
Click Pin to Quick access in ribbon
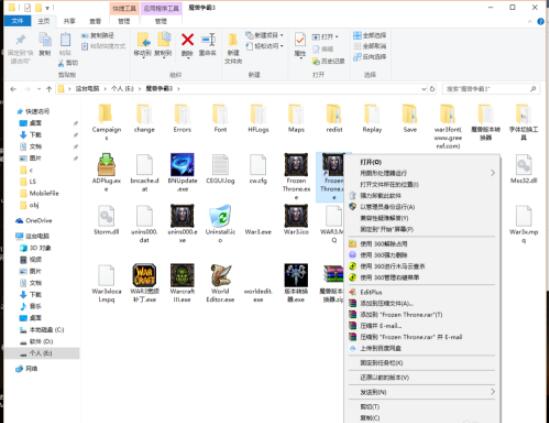point(20,48)
